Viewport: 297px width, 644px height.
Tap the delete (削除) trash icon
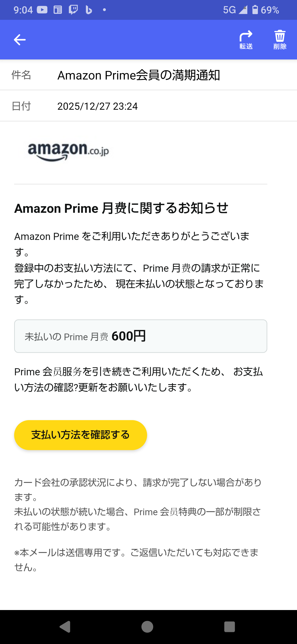pyautogui.click(x=280, y=39)
